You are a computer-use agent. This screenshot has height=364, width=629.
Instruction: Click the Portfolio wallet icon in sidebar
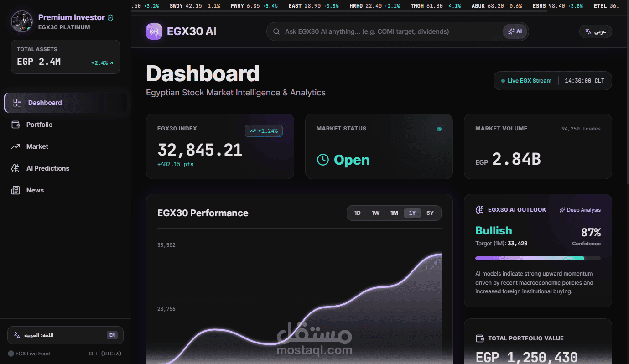tap(16, 125)
